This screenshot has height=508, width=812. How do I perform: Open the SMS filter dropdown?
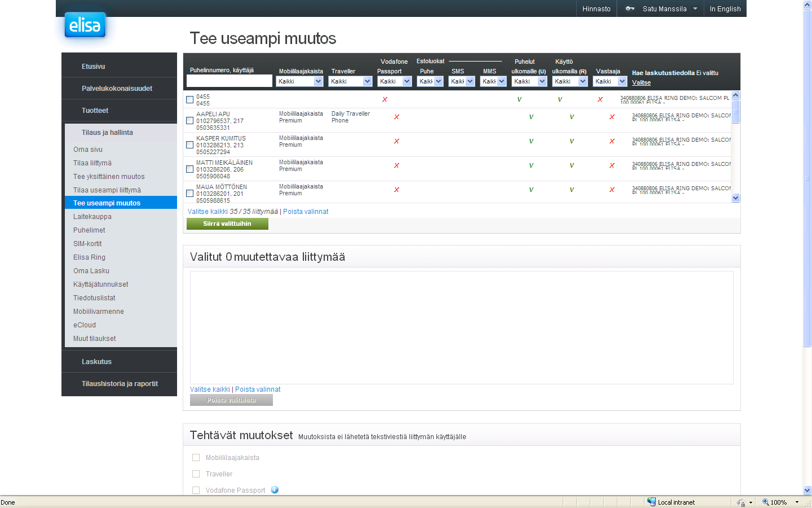[x=462, y=81]
